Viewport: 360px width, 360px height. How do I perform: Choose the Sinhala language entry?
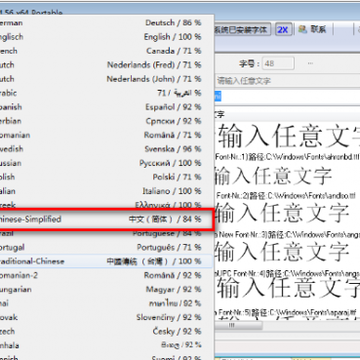[106, 345]
